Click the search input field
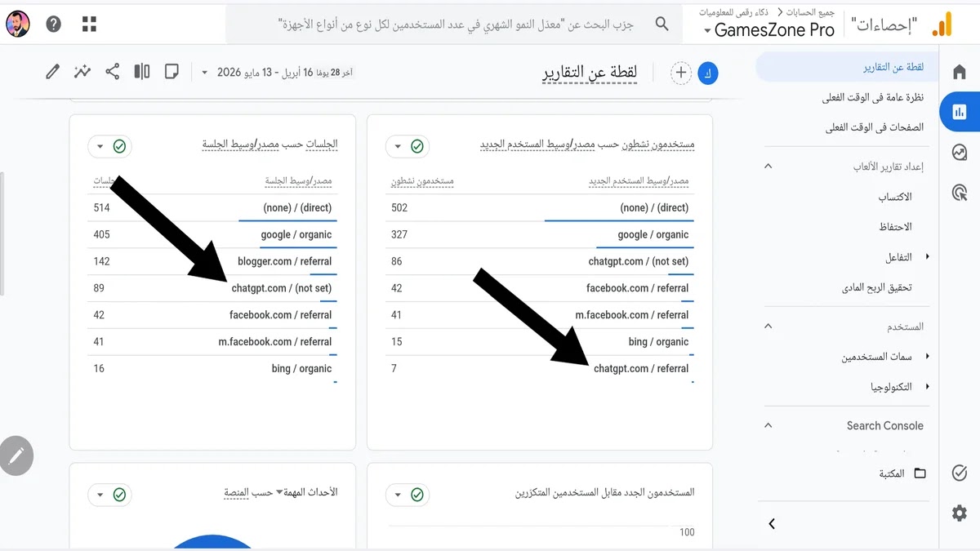The height and width of the screenshot is (551, 980). (x=453, y=24)
